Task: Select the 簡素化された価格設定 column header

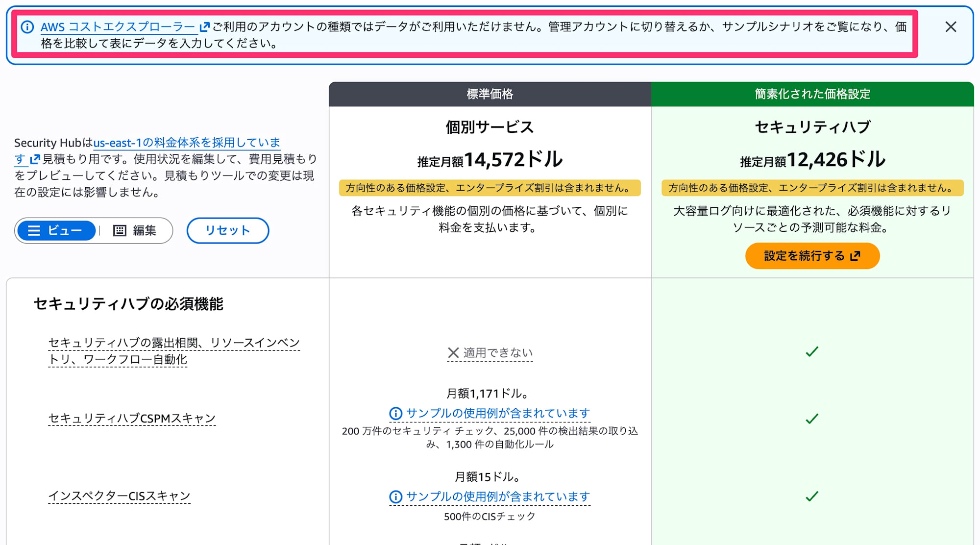Action: (812, 94)
